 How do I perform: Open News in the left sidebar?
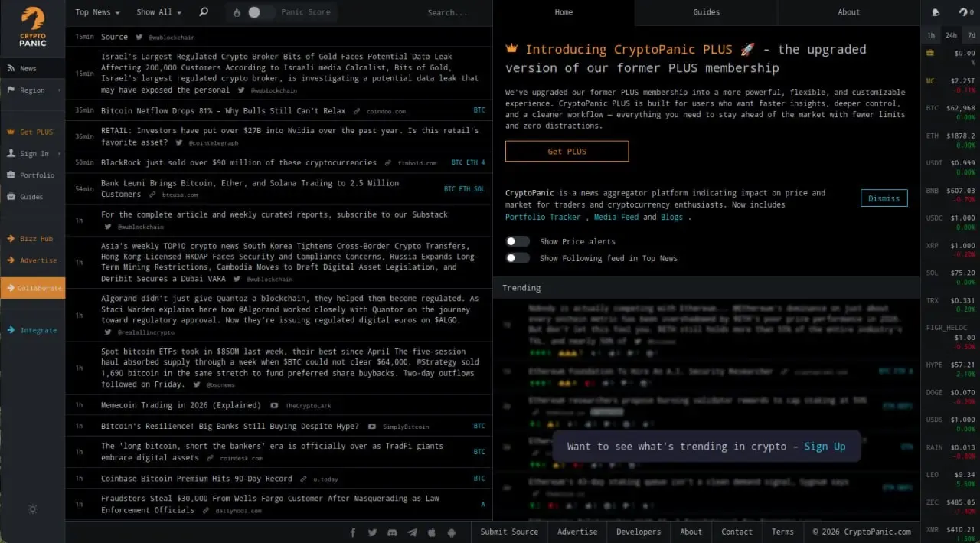click(32, 68)
